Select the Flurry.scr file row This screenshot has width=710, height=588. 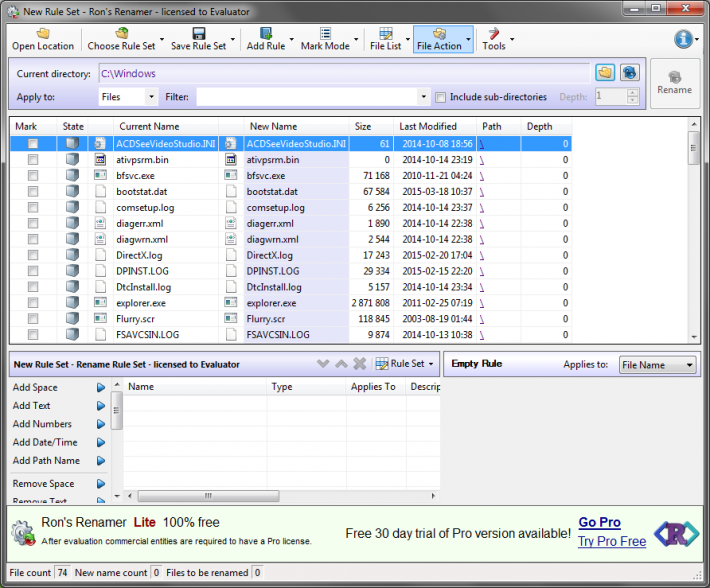click(x=290, y=319)
